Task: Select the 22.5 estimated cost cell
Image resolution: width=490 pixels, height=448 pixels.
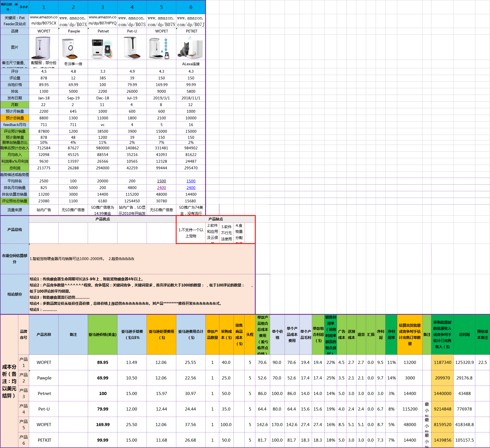Action: [483, 363]
